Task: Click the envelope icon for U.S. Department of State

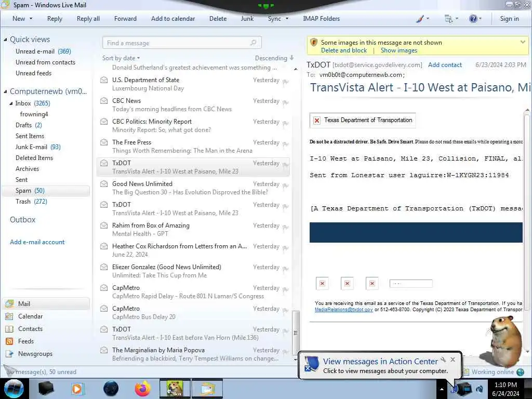Action: [104, 80]
